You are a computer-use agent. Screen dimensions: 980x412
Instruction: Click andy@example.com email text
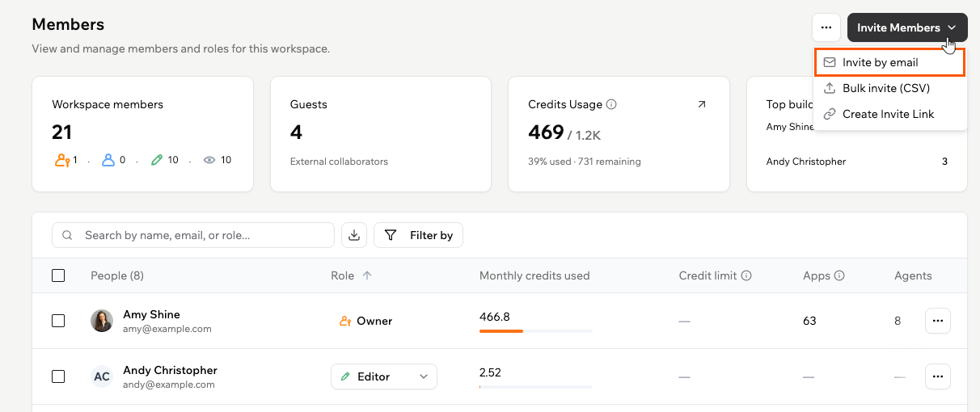click(x=169, y=385)
